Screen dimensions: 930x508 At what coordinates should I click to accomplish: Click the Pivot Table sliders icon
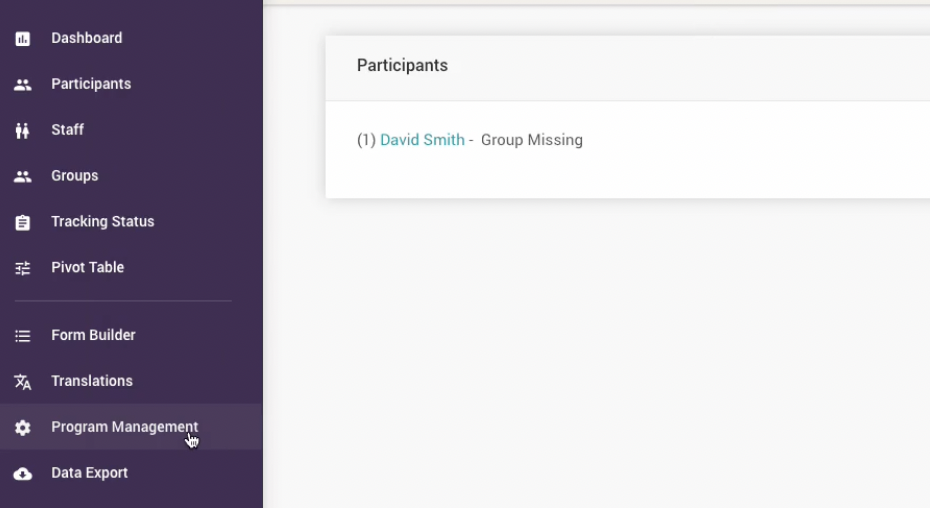(x=22, y=269)
